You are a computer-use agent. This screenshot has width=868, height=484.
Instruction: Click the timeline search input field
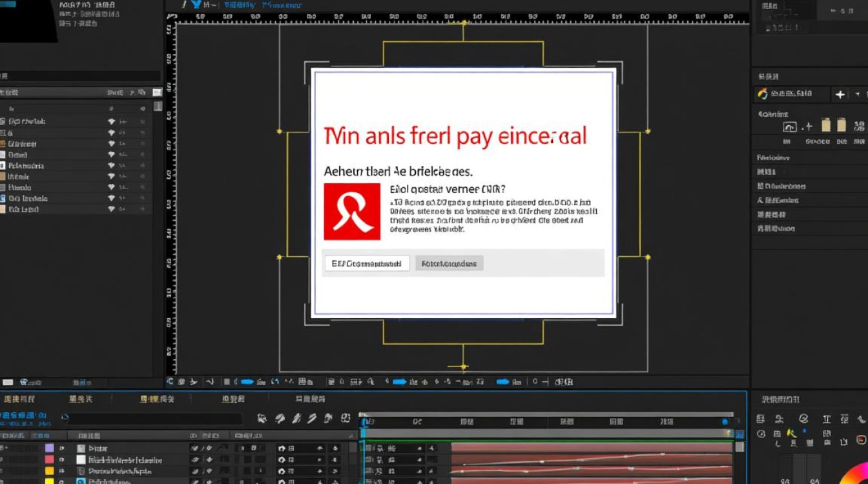(x=155, y=419)
